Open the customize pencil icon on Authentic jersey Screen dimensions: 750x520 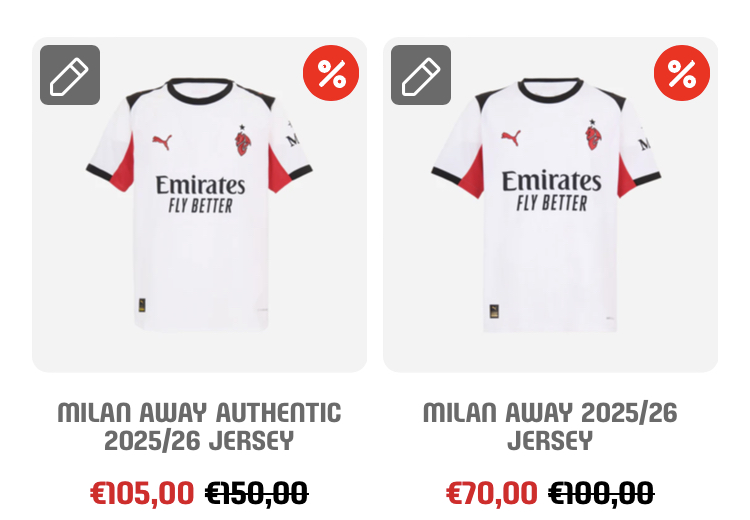(x=70, y=75)
